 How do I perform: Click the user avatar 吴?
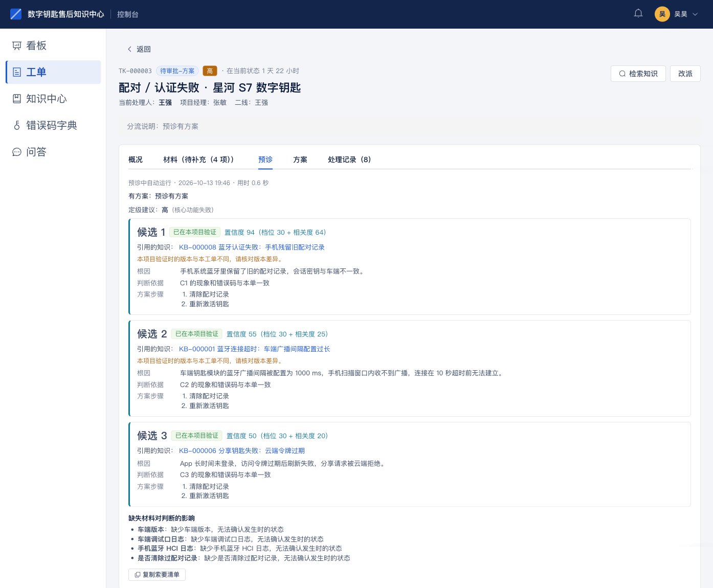point(662,14)
